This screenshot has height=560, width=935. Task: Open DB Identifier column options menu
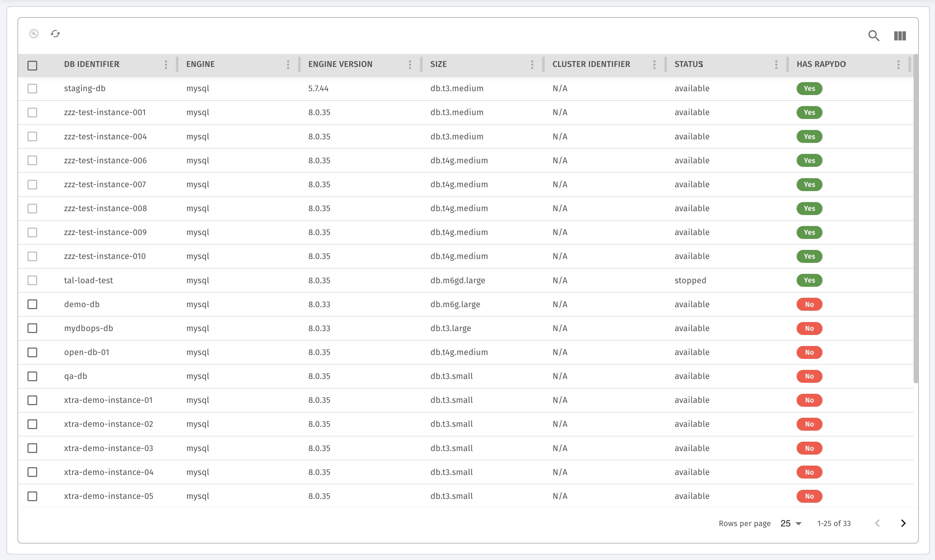[x=166, y=65]
